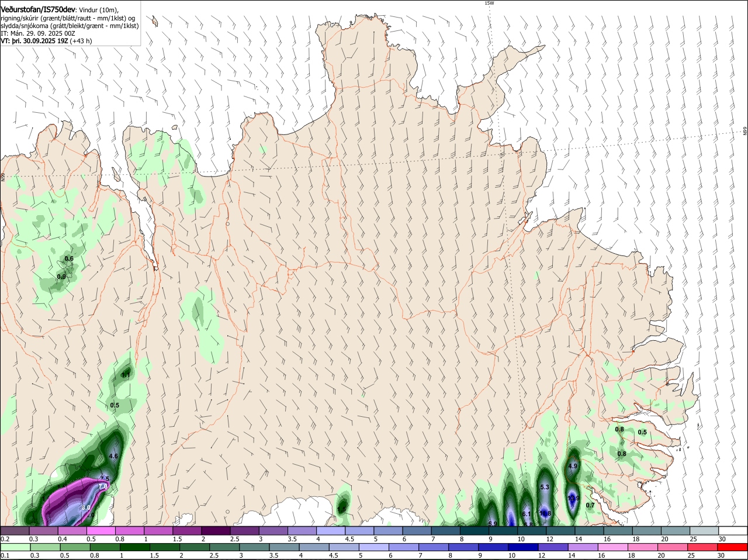Click the 0.5 value below the 1.1 label
This screenshot has height=560, width=748.
tap(115, 405)
